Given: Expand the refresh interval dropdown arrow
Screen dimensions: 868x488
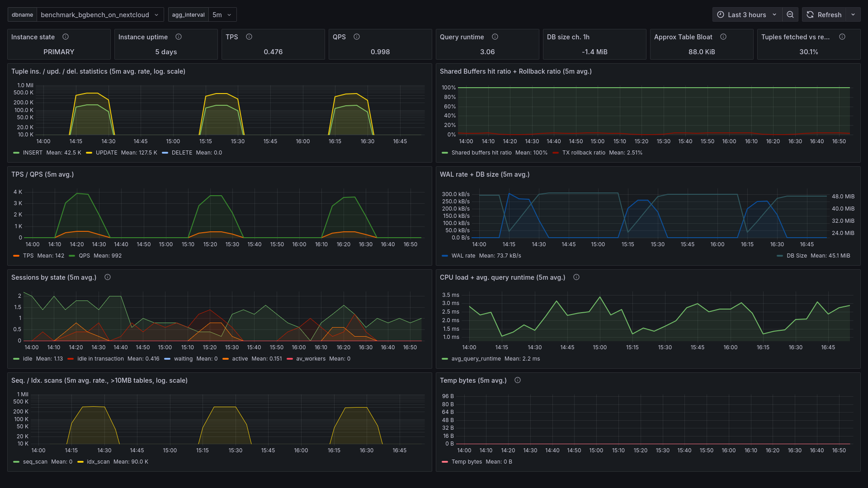Looking at the screenshot, I should [x=853, y=14].
